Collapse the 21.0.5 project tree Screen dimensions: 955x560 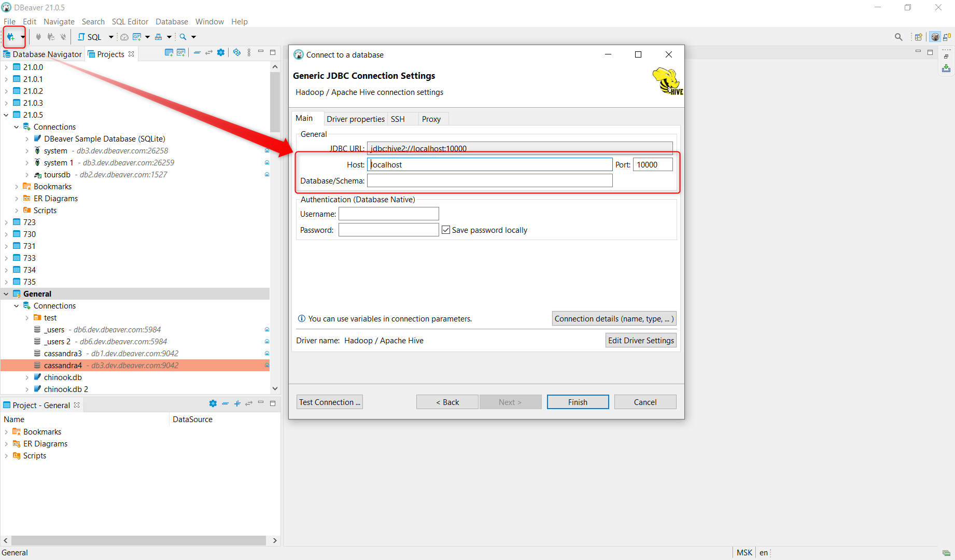[6, 115]
